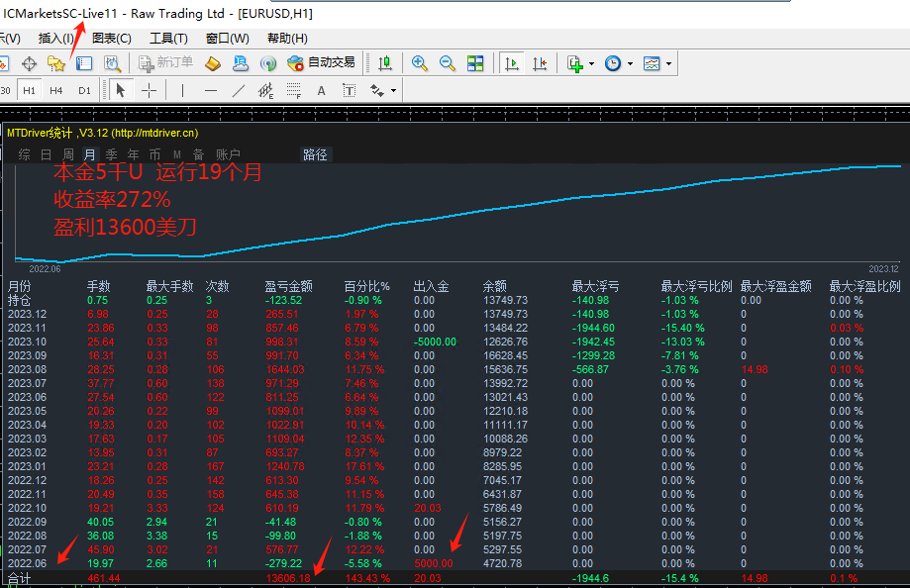This screenshot has height=588, width=910.
Task: Open the 插入(I) menu
Action: pyautogui.click(x=55, y=39)
